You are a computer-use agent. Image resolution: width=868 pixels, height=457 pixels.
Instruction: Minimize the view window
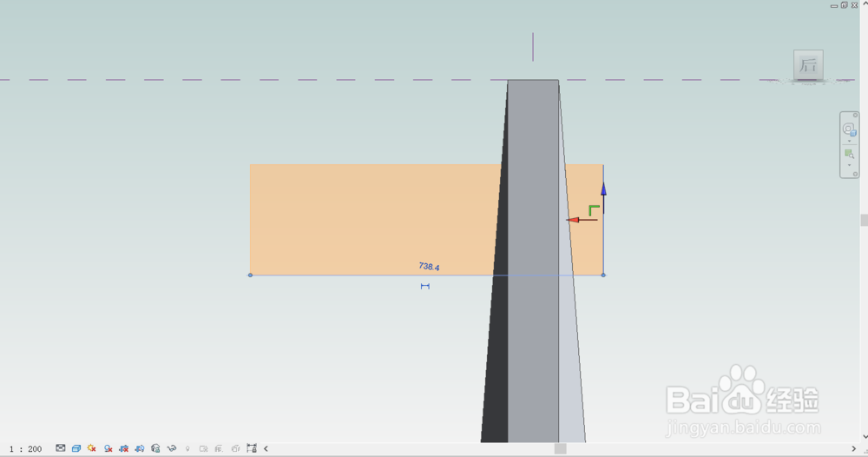(x=834, y=5)
